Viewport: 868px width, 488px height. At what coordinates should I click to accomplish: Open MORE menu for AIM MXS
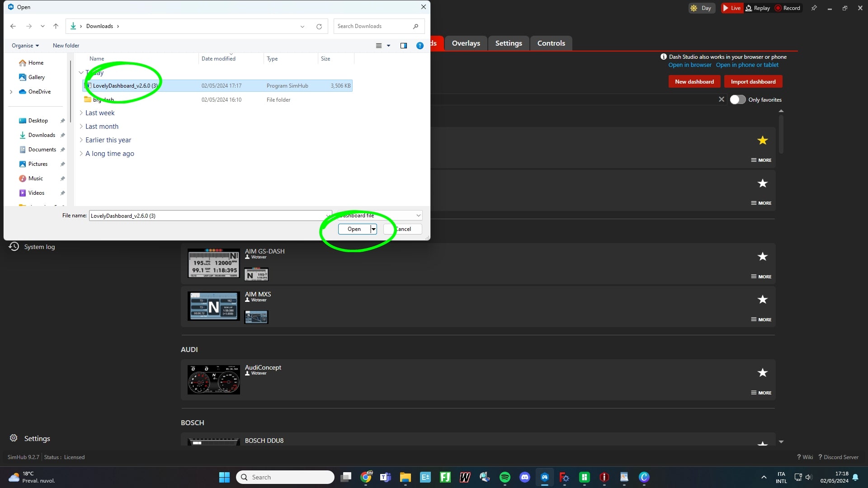(x=761, y=319)
